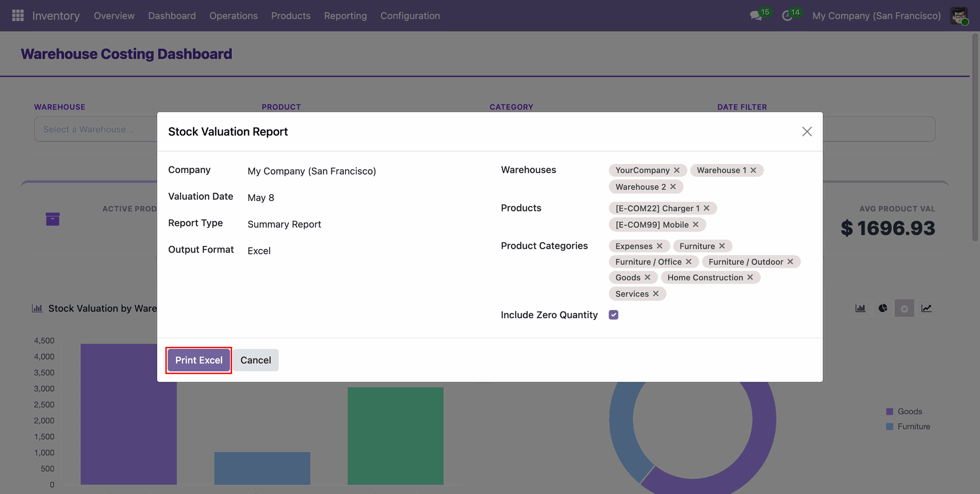Open the chat messages icon
This screenshot has width=980, height=494.
coord(756,16)
